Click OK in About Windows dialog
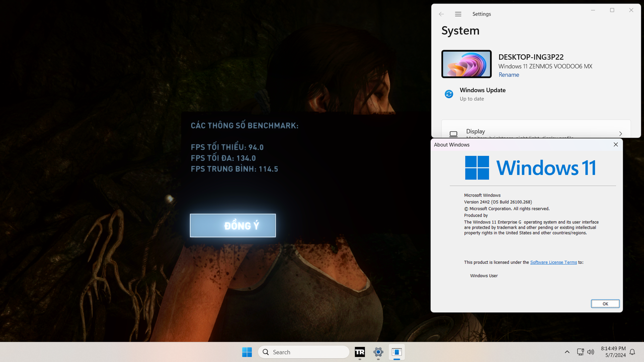 point(605,304)
